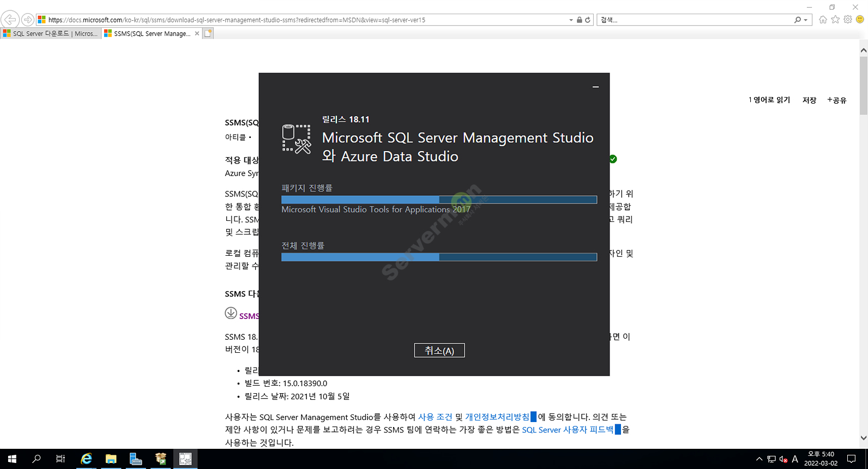Click the muted volume tray icon
The width and height of the screenshot is (868, 469).
coord(783,459)
